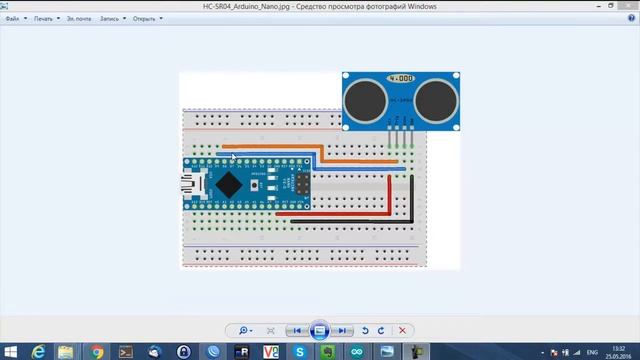The width and height of the screenshot is (640, 360).
Task: Open Evernote from the taskbar
Action: click(328, 352)
